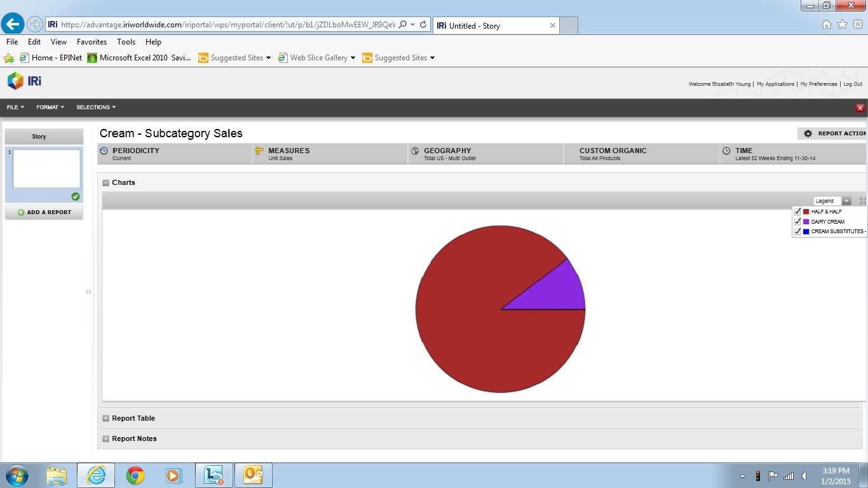
Task: Expand the Report Table section
Action: [106, 419]
